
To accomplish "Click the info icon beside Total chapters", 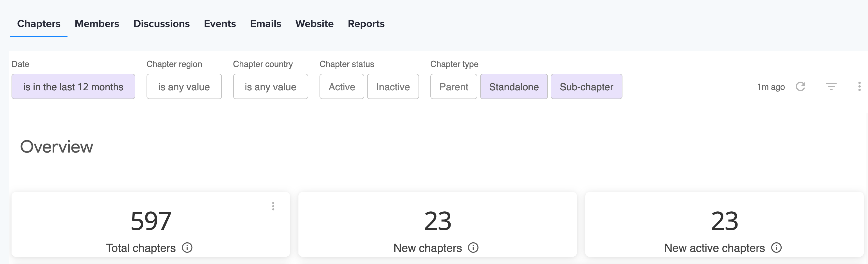I will pyautogui.click(x=187, y=248).
